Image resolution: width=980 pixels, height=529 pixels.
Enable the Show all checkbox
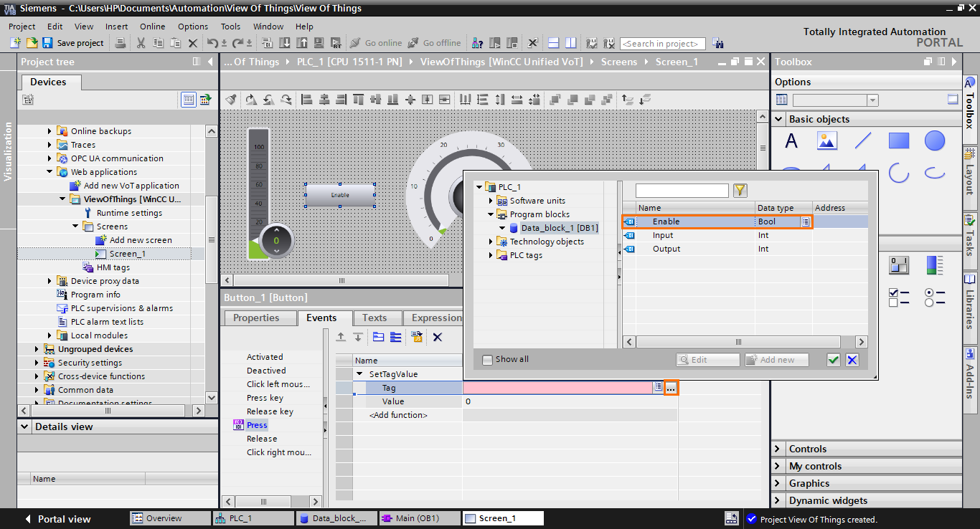tap(488, 360)
